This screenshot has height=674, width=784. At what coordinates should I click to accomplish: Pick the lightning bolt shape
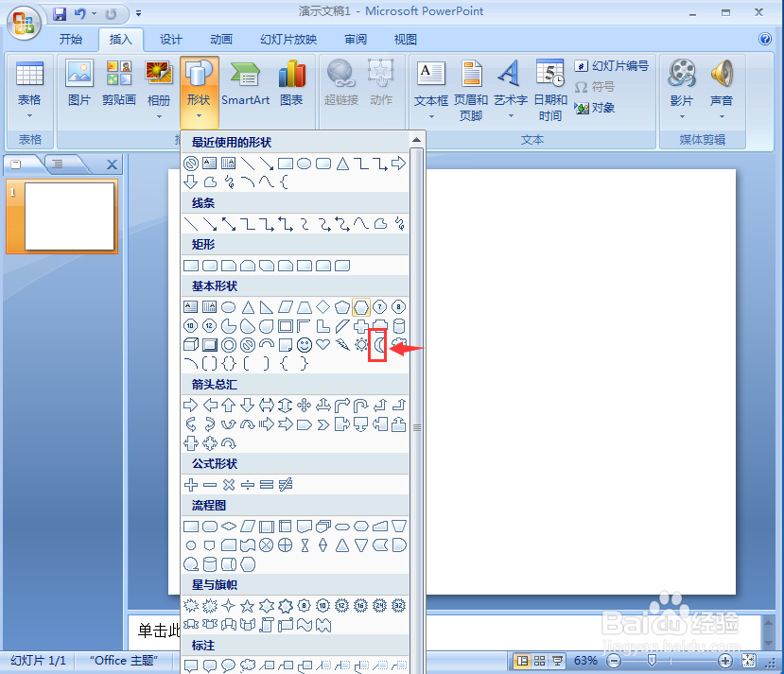click(342, 344)
